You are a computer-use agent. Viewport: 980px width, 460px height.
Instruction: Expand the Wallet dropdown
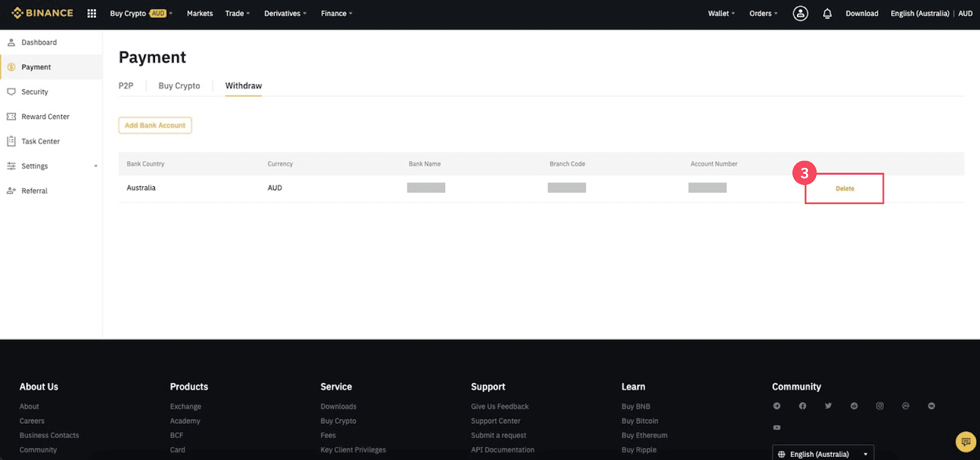[722, 13]
